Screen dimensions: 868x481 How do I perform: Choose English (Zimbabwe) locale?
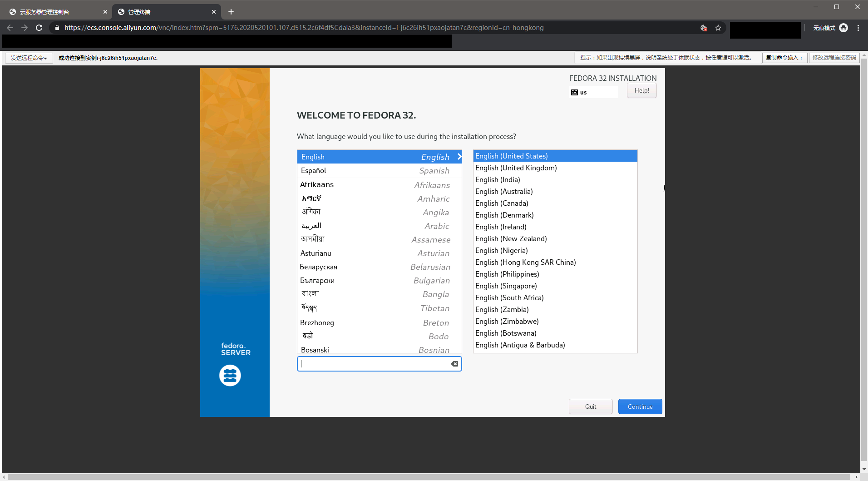[x=555, y=321]
